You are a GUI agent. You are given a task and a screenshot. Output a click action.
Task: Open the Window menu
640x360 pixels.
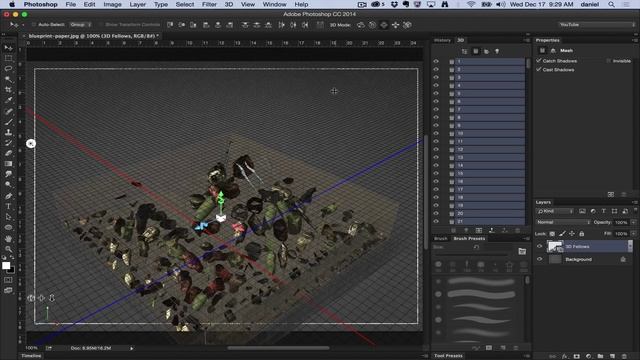[274, 4]
